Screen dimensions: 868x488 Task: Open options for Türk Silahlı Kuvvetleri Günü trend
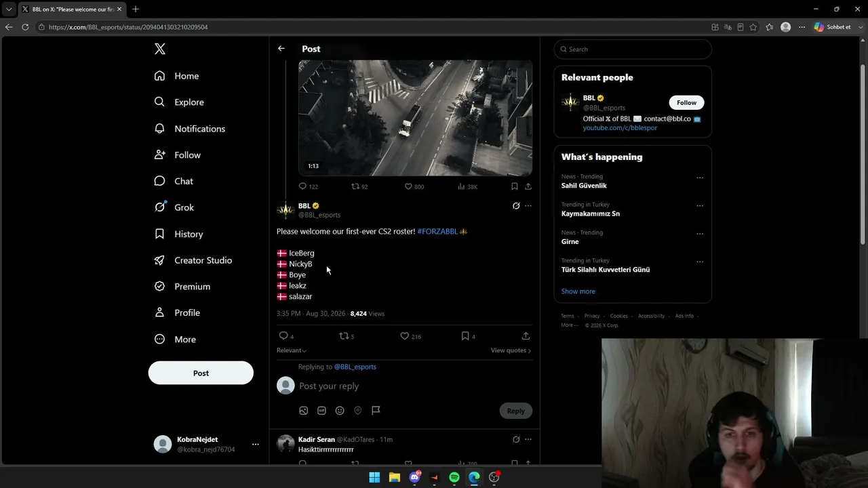(700, 262)
